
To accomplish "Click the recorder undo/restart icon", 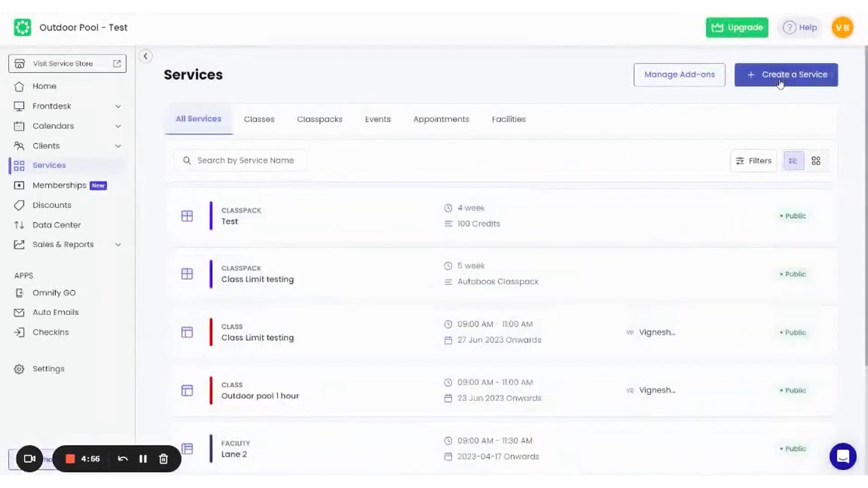I will tap(123, 459).
